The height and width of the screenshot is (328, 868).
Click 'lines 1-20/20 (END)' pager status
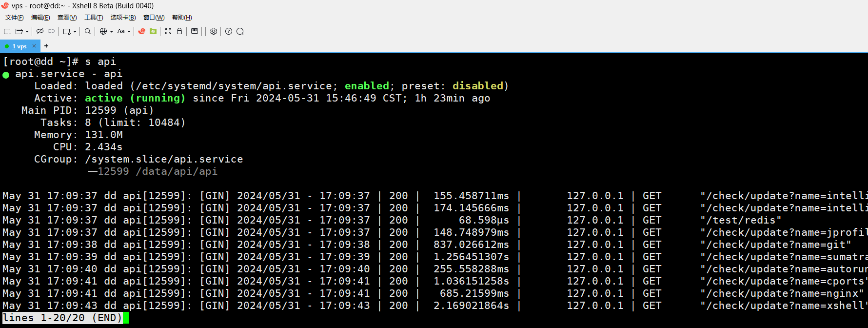coord(62,318)
